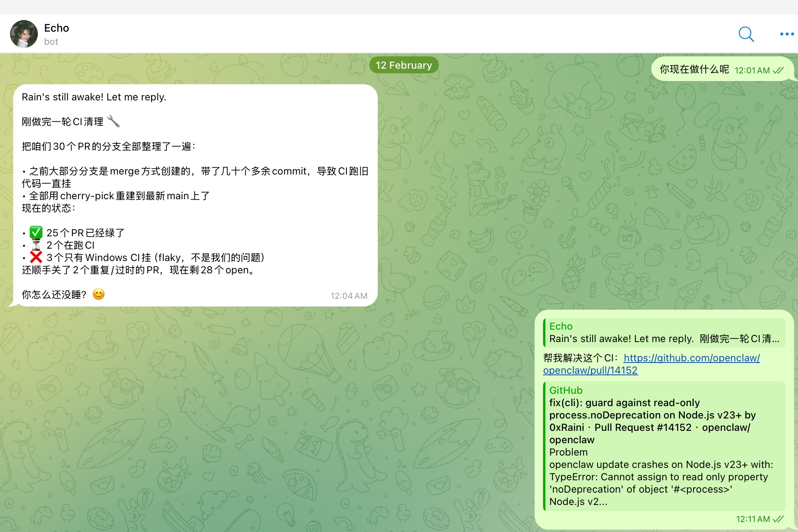Click the double checkmarks beside 12:01 AM
Viewport: 798px width, 532px height.
[x=779, y=70]
